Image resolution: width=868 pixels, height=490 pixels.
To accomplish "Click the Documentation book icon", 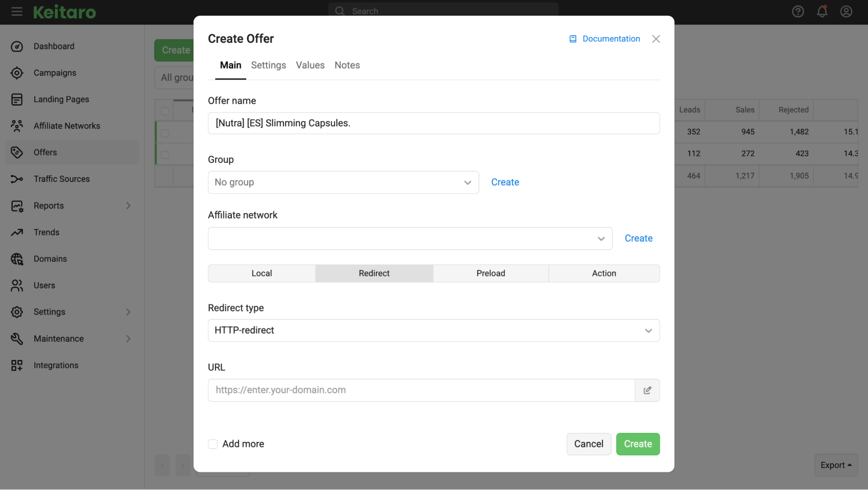I will tap(573, 39).
